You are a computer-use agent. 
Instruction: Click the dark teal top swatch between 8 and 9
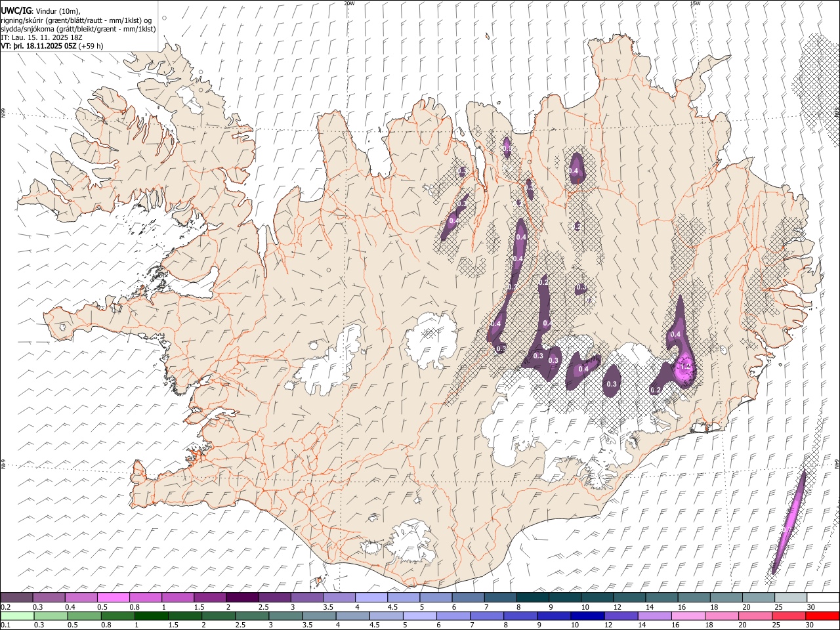pyautogui.click(x=532, y=598)
